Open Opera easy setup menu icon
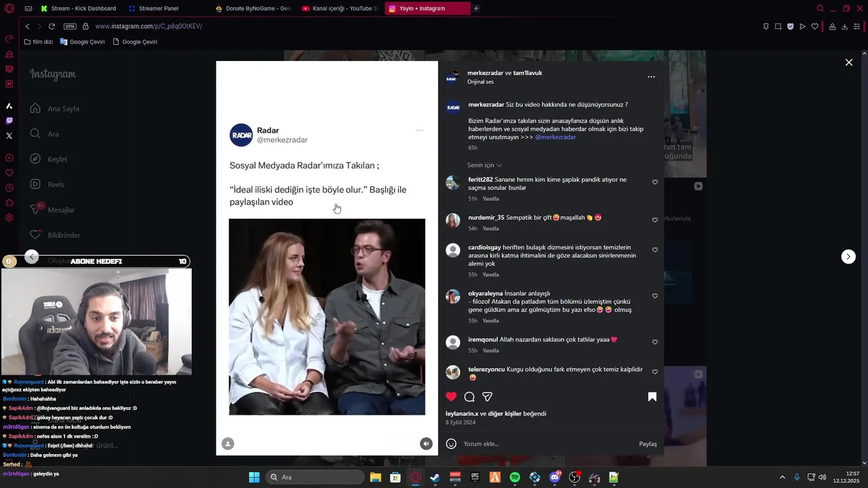The height and width of the screenshot is (488, 868). click(857, 26)
